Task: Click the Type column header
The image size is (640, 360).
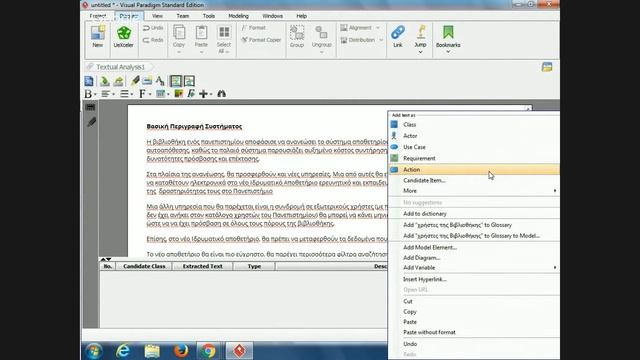Action: (x=254, y=266)
